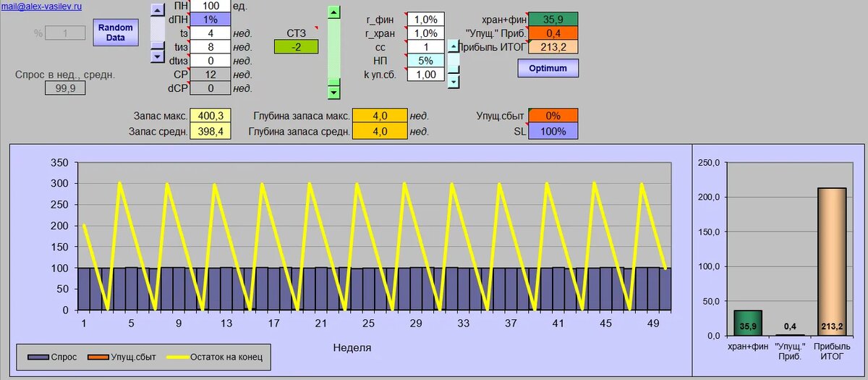Click down arrow of light-blue scrollbar beside k уп.сб.

(454, 82)
